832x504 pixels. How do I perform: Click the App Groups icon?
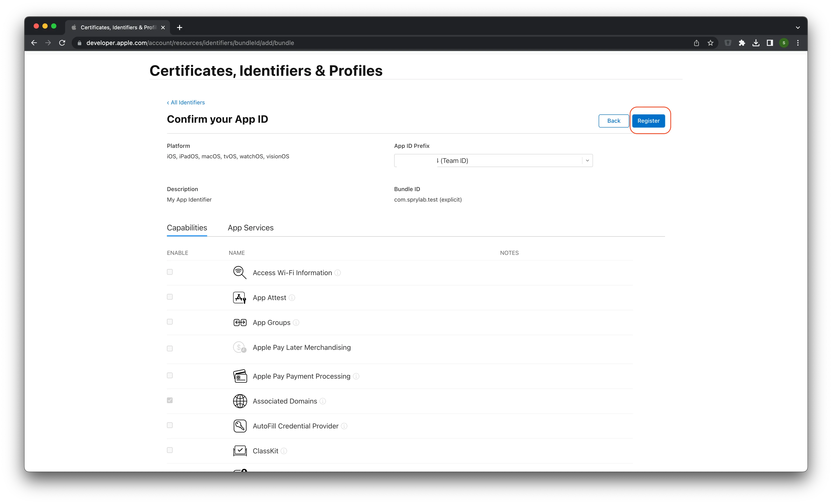[240, 322]
